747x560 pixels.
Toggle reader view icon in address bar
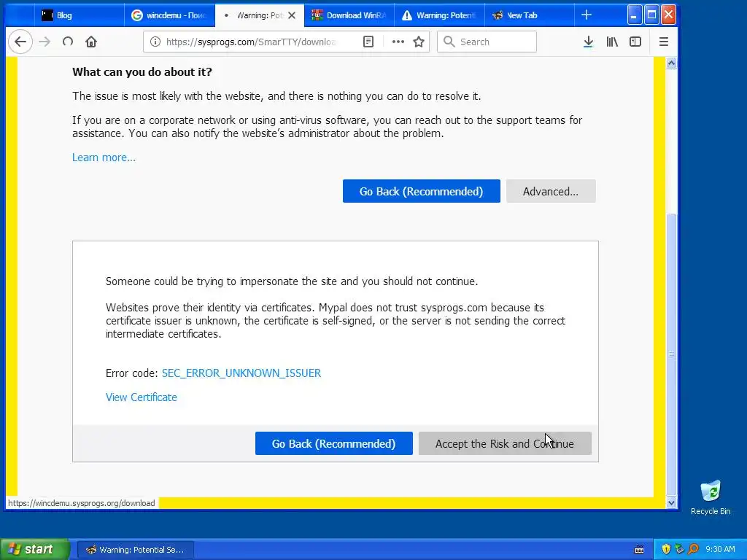tap(368, 42)
